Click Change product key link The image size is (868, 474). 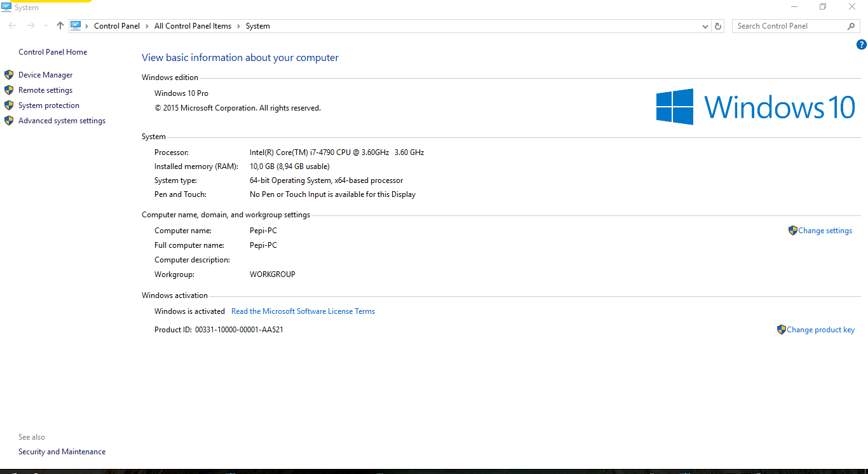tap(820, 330)
